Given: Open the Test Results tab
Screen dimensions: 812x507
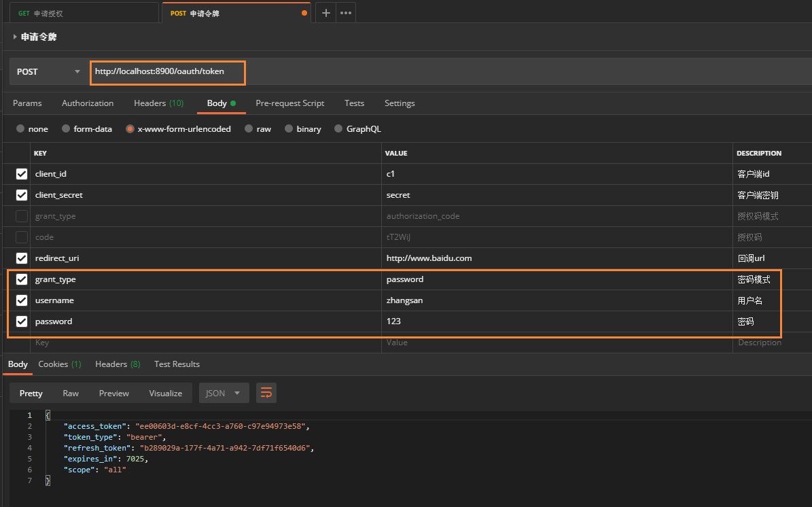Looking at the screenshot, I should pos(177,364).
